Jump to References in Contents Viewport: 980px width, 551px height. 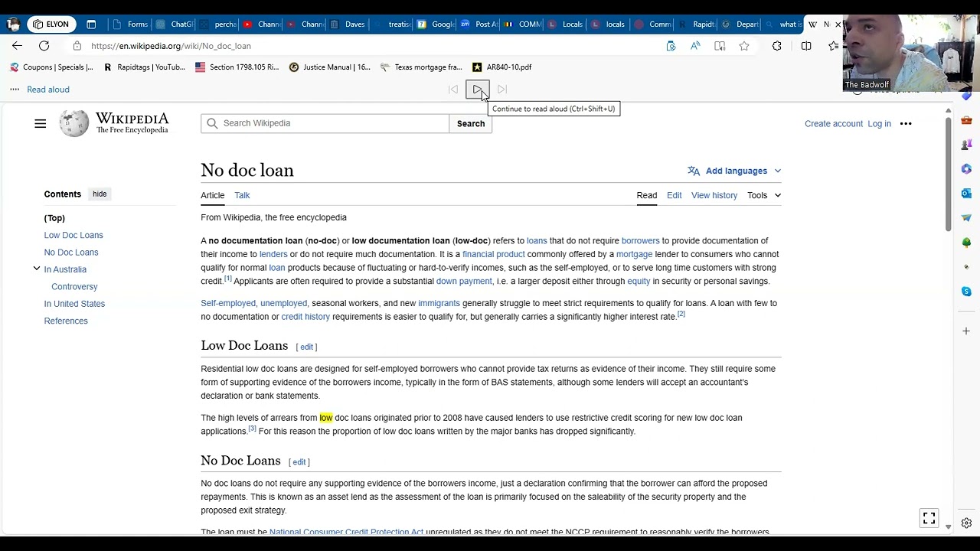pyautogui.click(x=66, y=321)
